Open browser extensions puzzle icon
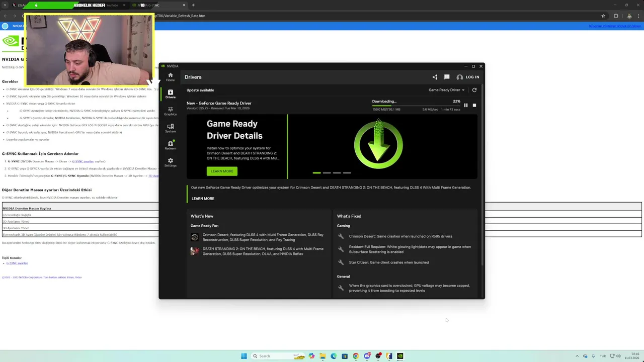The width and height of the screenshot is (644, 362). point(616,16)
